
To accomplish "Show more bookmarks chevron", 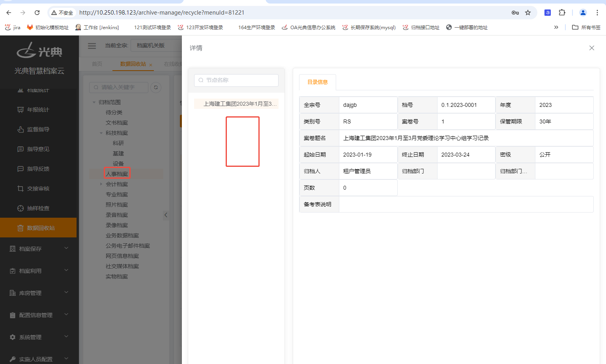I will 556,27.
